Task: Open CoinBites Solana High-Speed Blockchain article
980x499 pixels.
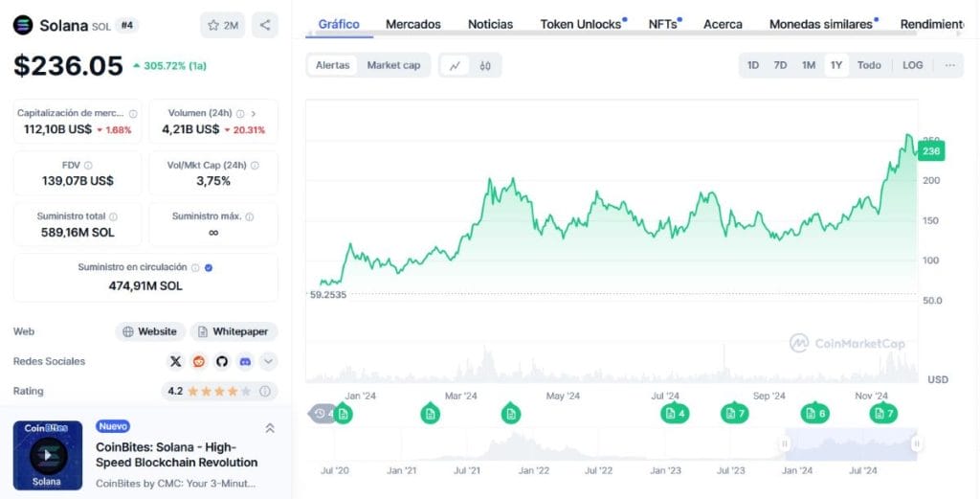Action: click(177, 455)
